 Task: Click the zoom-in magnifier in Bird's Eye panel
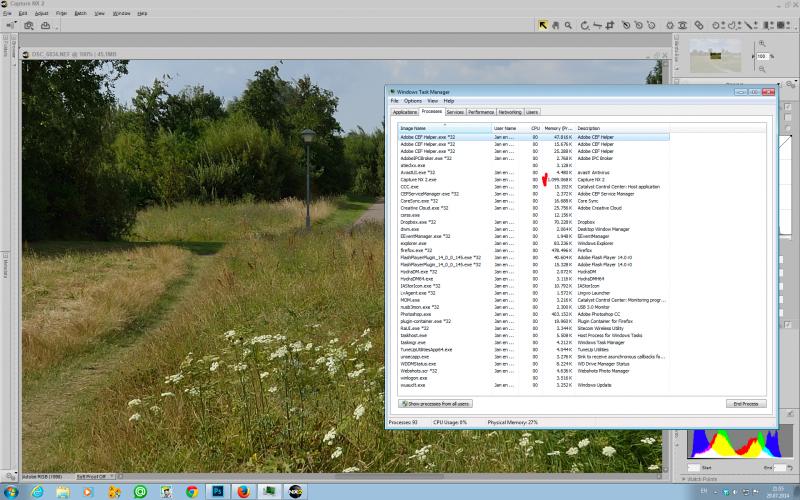coord(762,44)
